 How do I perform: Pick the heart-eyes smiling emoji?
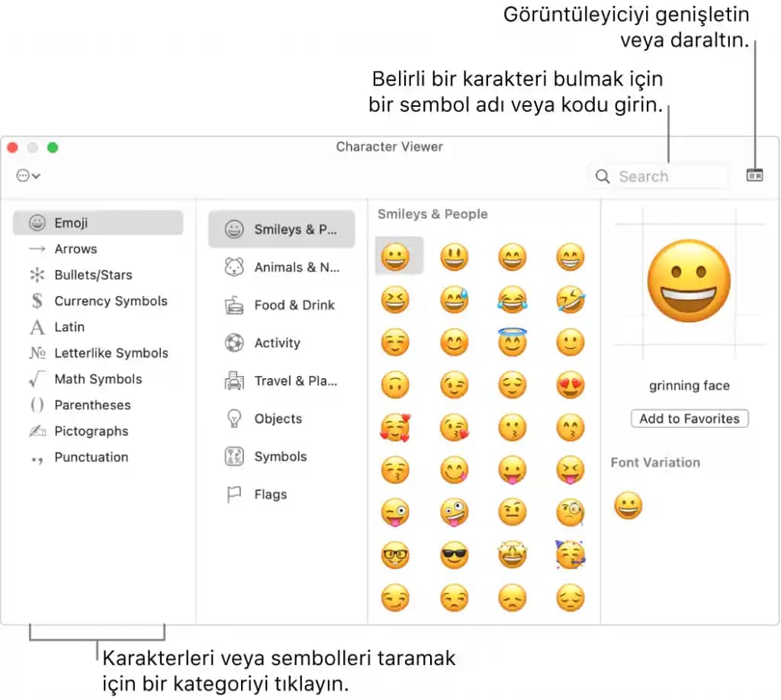click(x=570, y=385)
